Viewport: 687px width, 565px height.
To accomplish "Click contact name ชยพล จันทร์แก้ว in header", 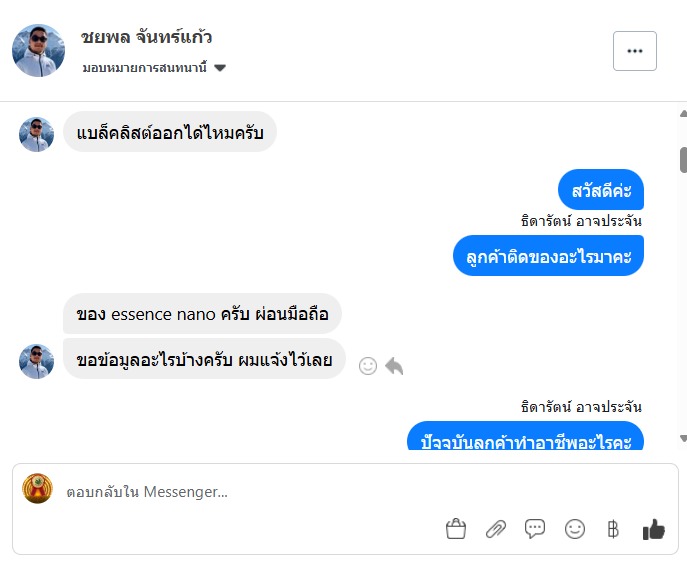I will coord(146,38).
